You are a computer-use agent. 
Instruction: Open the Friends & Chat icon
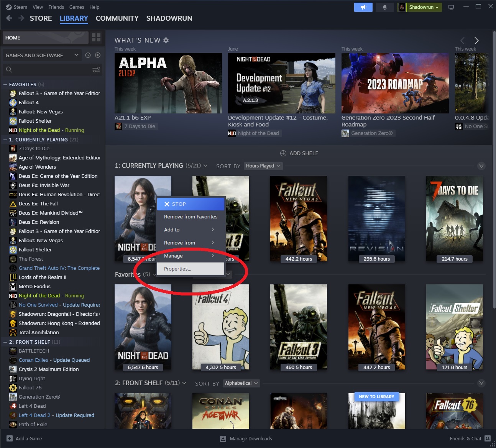click(488, 438)
